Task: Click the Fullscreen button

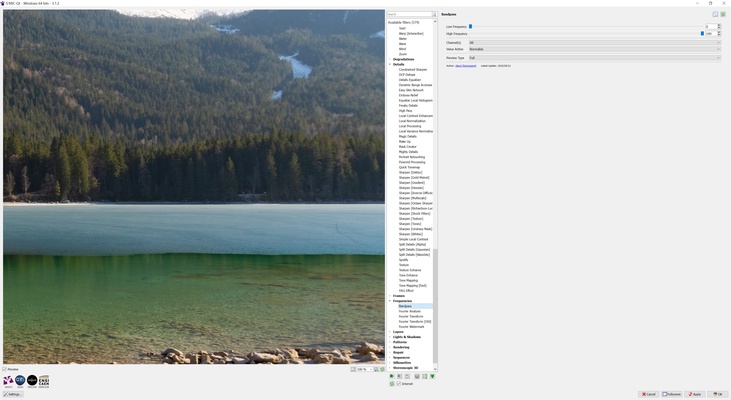Action: [x=672, y=394]
